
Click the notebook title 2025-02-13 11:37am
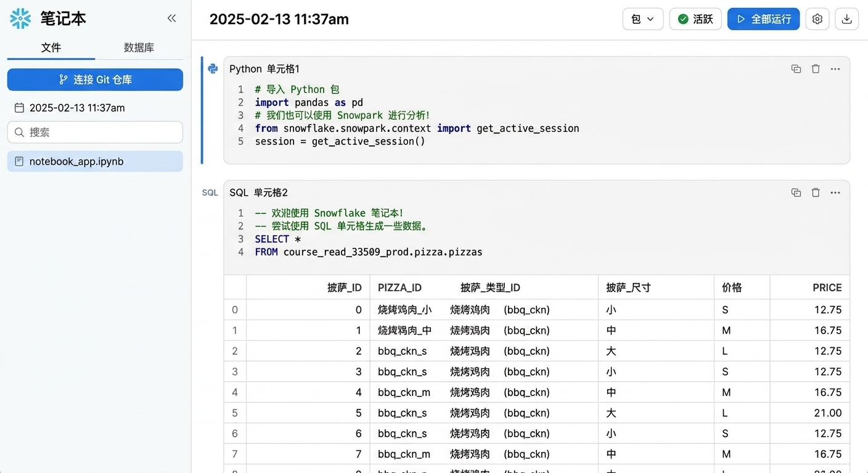(279, 19)
